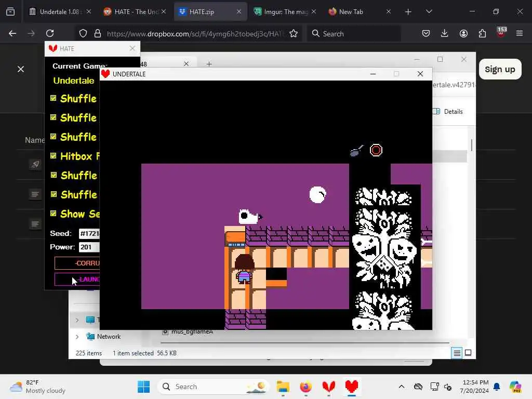Viewport: 532px width, 399px height.
Task: Click the extension icon showing 153 badge
Action: click(x=501, y=33)
